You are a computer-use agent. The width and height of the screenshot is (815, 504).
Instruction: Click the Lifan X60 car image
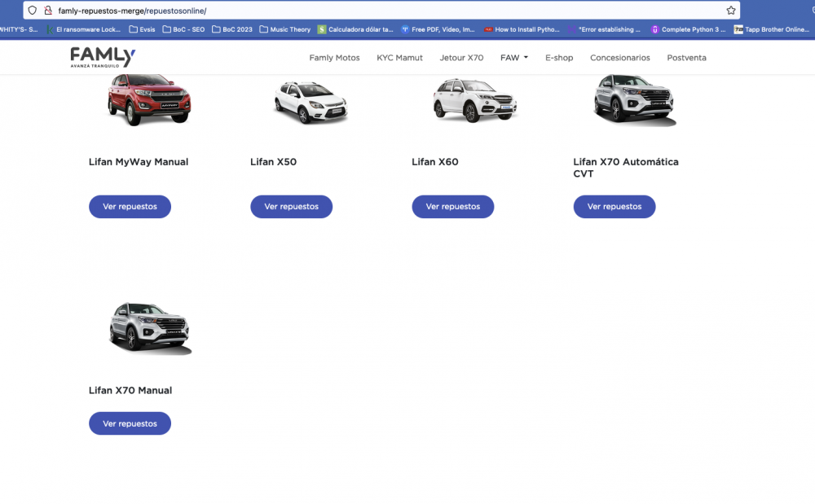click(x=474, y=100)
